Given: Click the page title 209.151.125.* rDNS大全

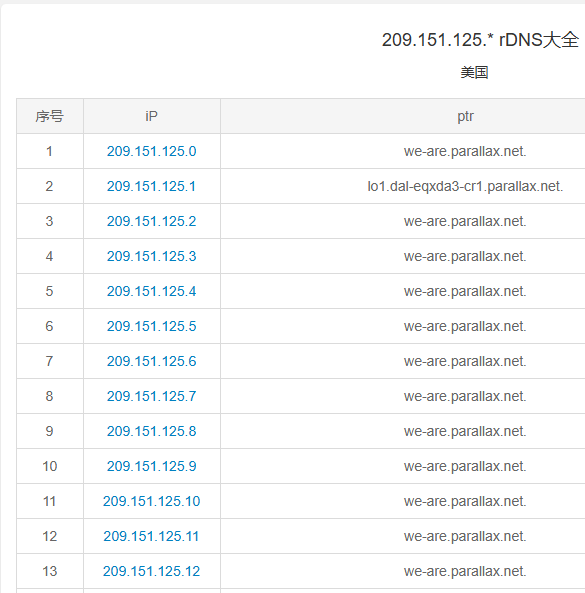Looking at the screenshot, I should (480, 40).
